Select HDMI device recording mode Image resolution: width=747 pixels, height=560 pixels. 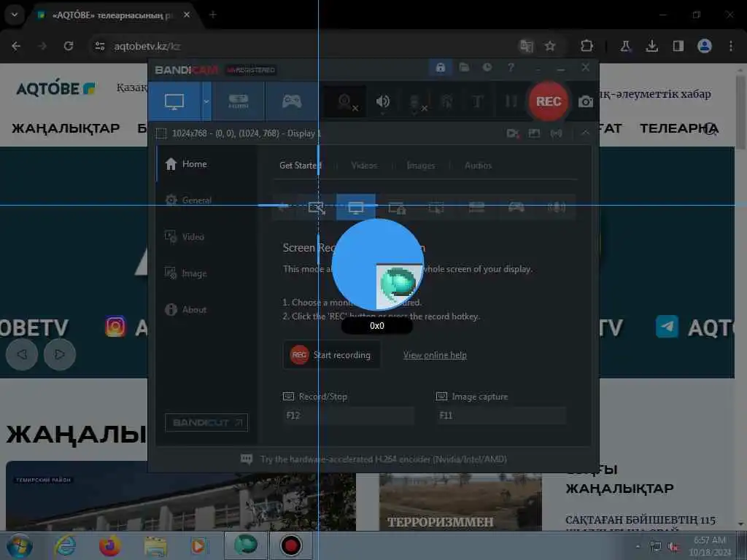click(x=239, y=101)
